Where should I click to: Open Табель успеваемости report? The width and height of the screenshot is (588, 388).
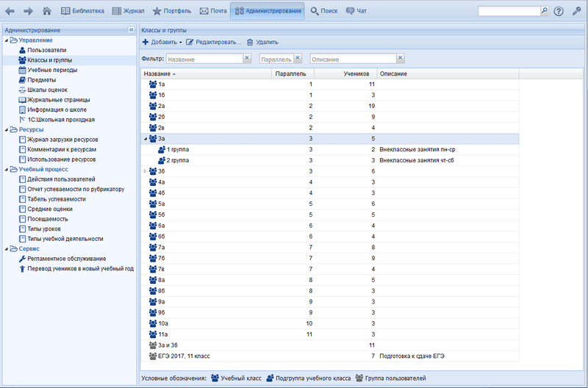(x=56, y=199)
